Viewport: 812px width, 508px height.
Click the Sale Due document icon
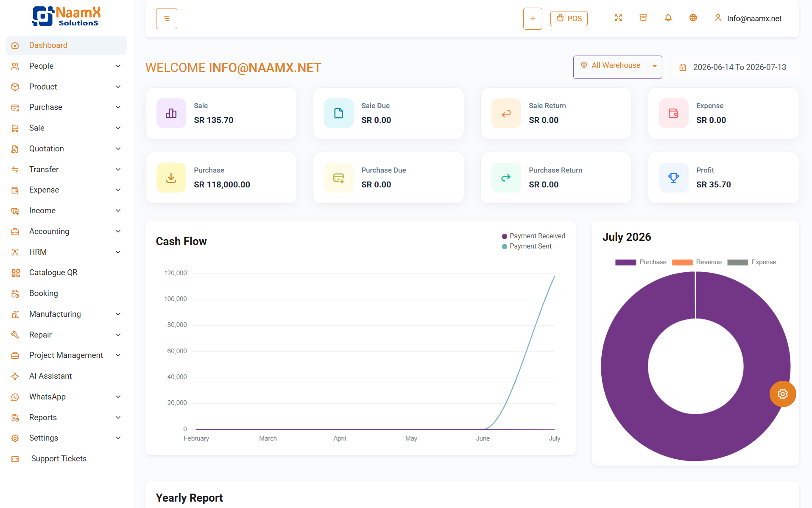click(339, 113)
